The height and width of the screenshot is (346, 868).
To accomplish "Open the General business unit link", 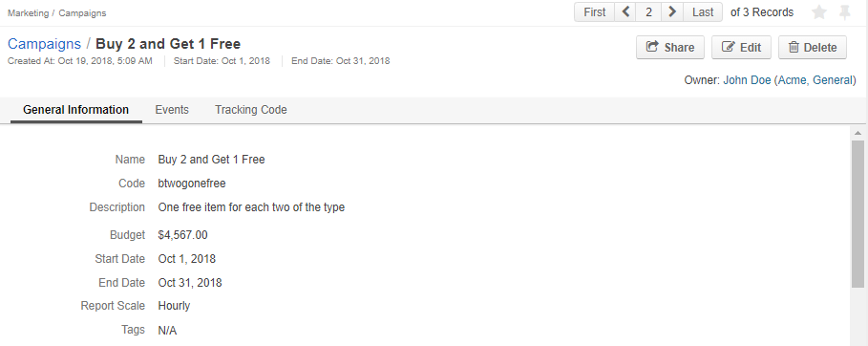I will (833, 80).
